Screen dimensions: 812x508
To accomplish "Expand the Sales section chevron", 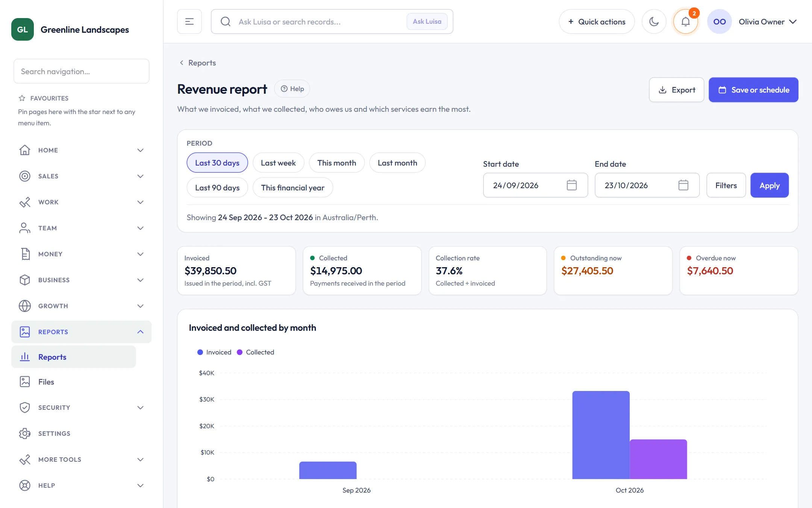I will coord(140,176).
